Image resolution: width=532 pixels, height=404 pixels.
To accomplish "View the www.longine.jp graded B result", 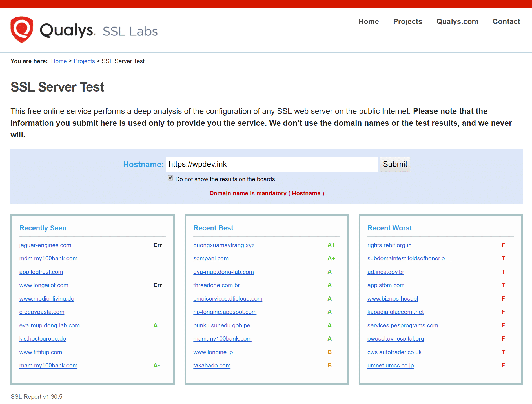I will [x=213, y=352].
